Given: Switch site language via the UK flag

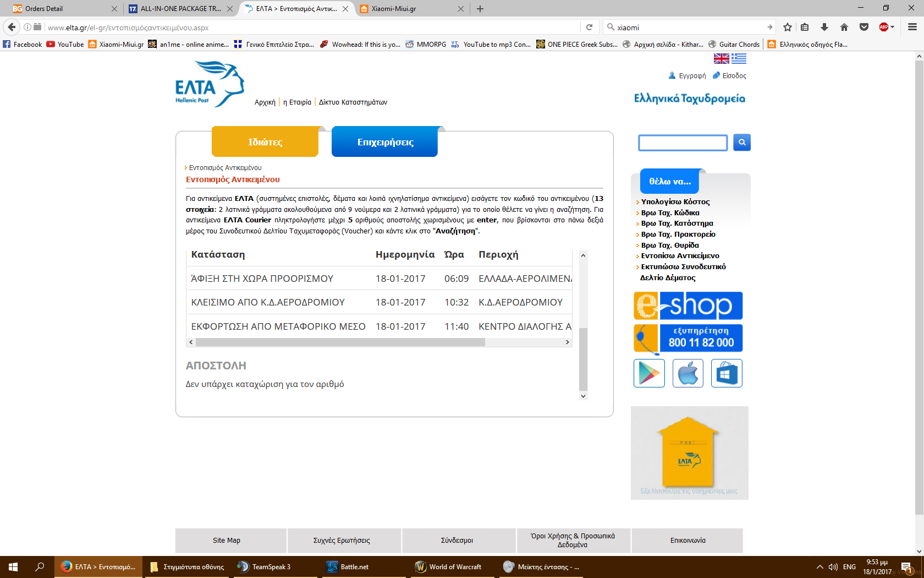Looking at the screenshot, I should point(721,59).
